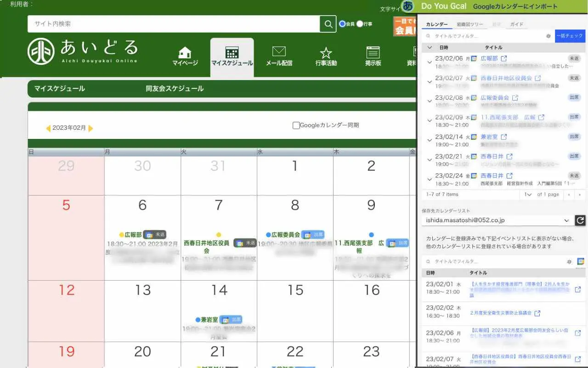Open 行事活動 star icon
The width and height of the screenshot is (588, 368).
(326, 53)
